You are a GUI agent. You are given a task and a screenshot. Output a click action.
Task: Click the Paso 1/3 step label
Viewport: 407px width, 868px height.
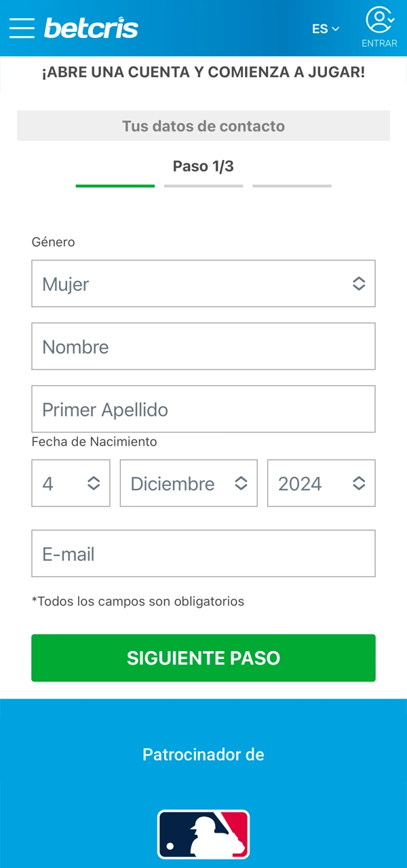203,166
